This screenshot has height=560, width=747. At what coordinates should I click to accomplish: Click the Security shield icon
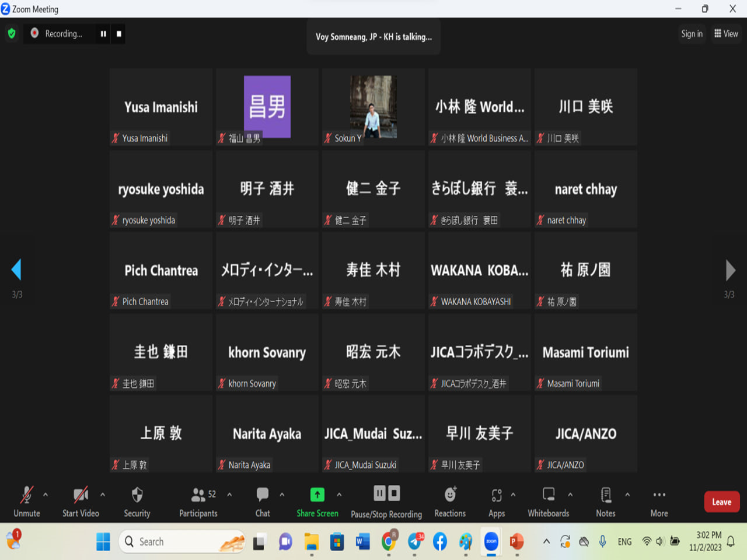(137, 495)
